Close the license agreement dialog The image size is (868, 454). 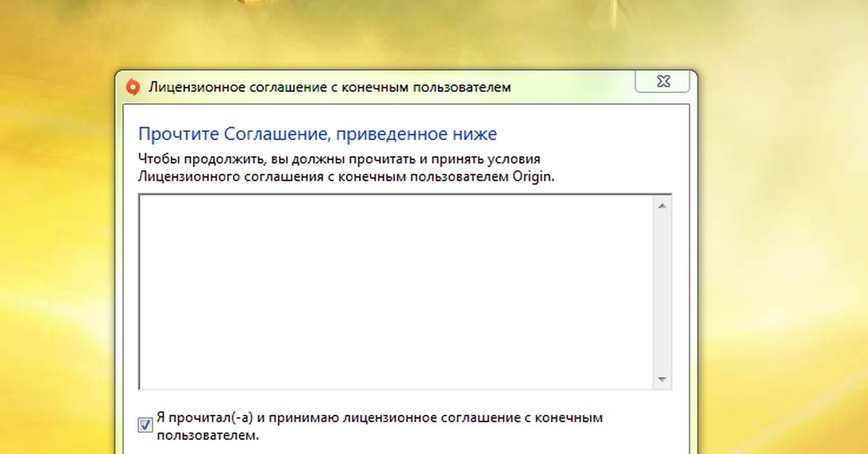pos(661,81)
